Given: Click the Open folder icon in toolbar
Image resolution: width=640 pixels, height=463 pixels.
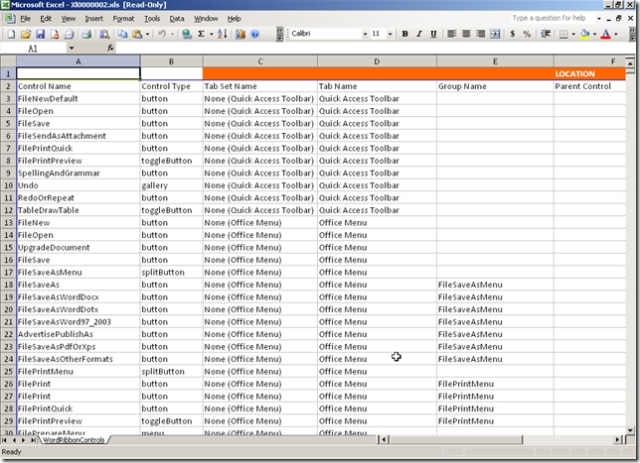Looking at the screenshot, I should pos(23,34).
